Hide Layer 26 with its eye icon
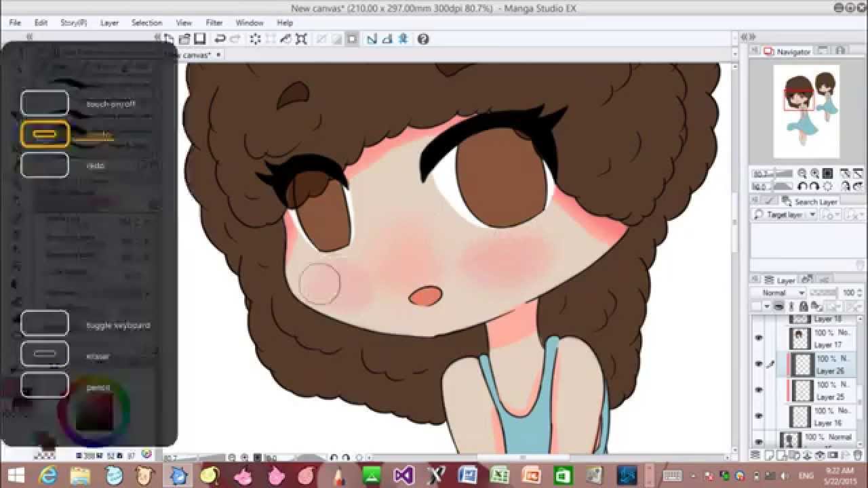 [759, 364]
